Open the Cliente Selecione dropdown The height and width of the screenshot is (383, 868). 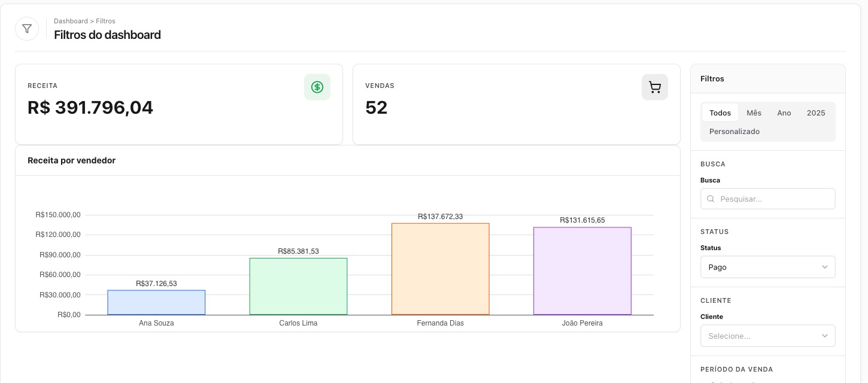768,336
